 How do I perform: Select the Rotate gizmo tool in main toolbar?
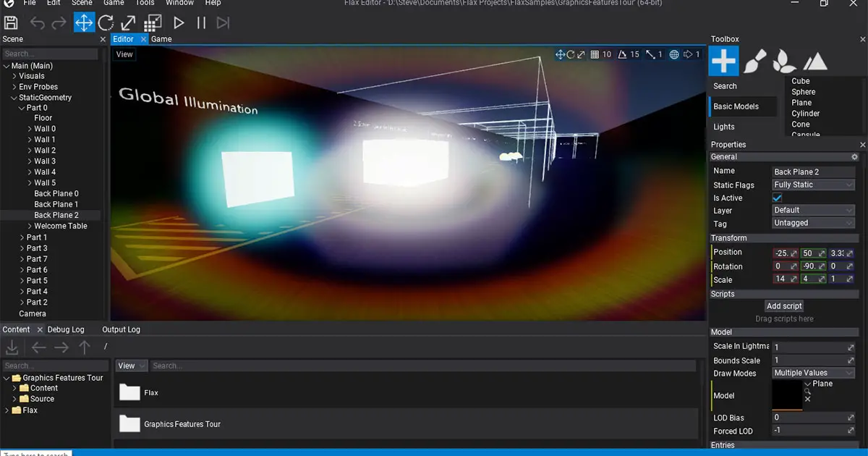click(106, 22)
